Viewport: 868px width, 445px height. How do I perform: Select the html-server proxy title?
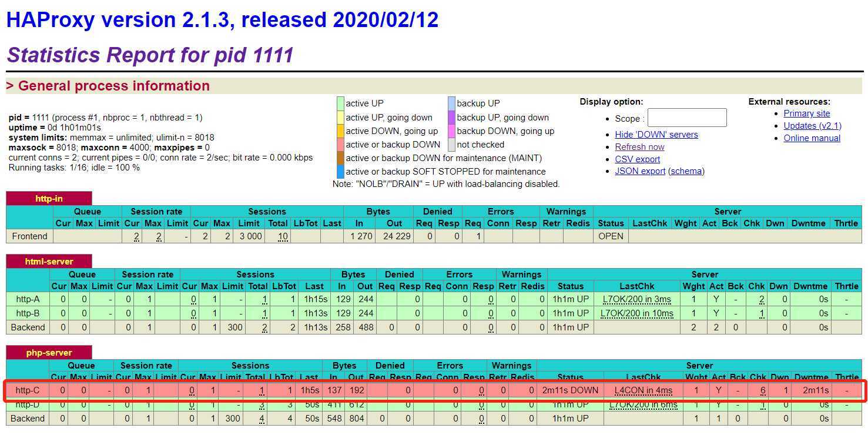tap(49, 262)
